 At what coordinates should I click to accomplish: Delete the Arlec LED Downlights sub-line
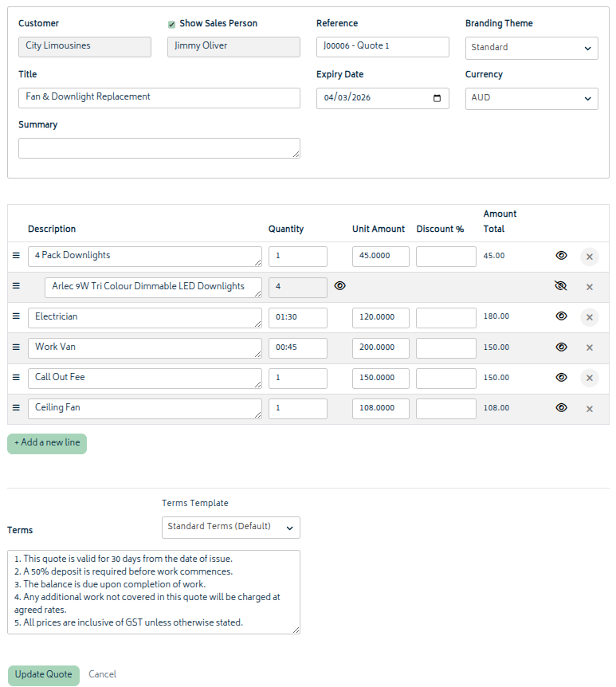coord(590,287)
